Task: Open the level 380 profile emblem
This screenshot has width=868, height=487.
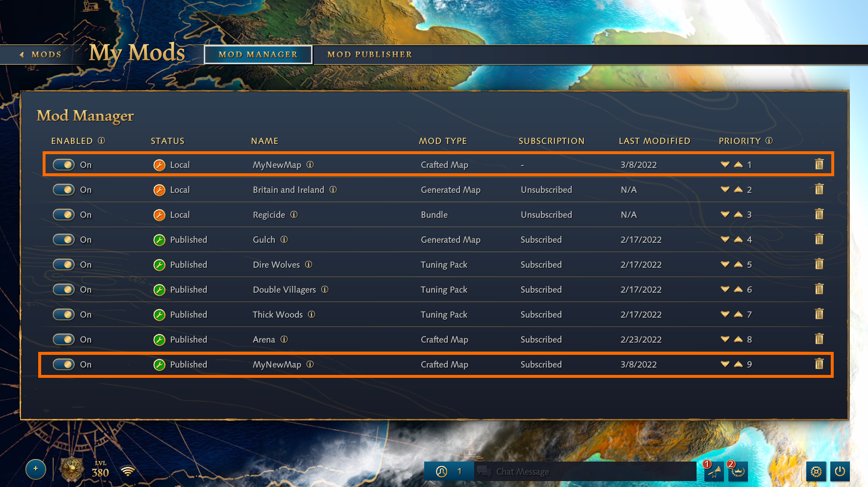Action: click(x=72, y=469)
